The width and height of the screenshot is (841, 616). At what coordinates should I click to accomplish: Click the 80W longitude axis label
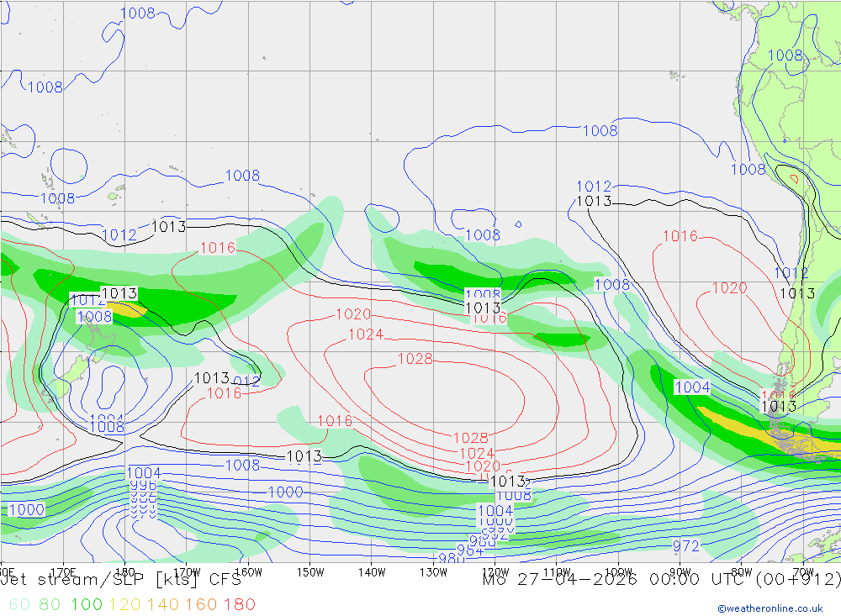click(742, 572)
